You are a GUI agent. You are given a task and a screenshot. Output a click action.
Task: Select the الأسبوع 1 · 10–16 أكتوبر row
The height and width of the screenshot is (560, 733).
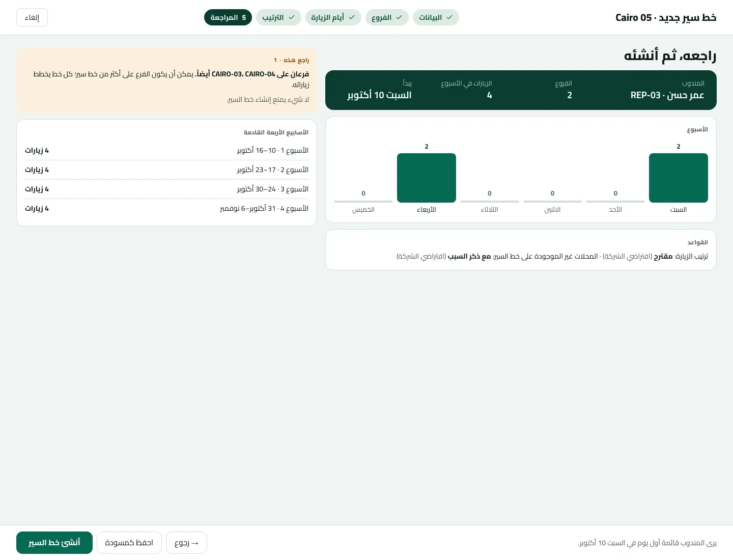tap(167, 151)
